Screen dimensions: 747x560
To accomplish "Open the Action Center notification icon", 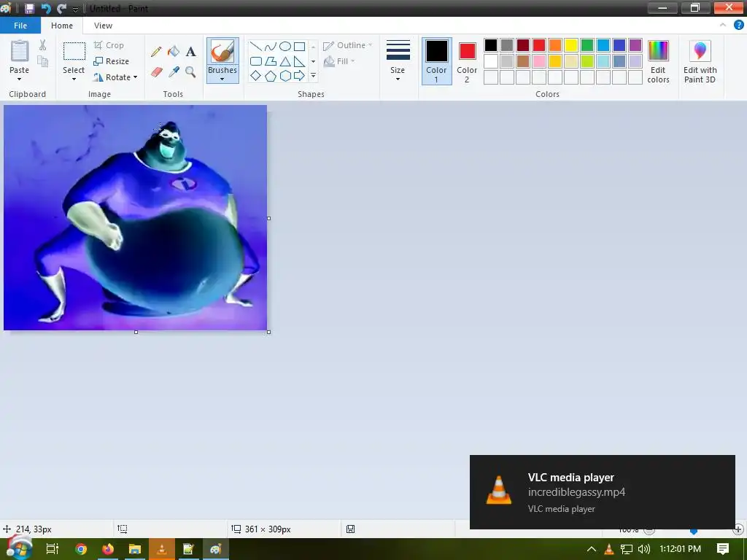I will click(723, 549).
